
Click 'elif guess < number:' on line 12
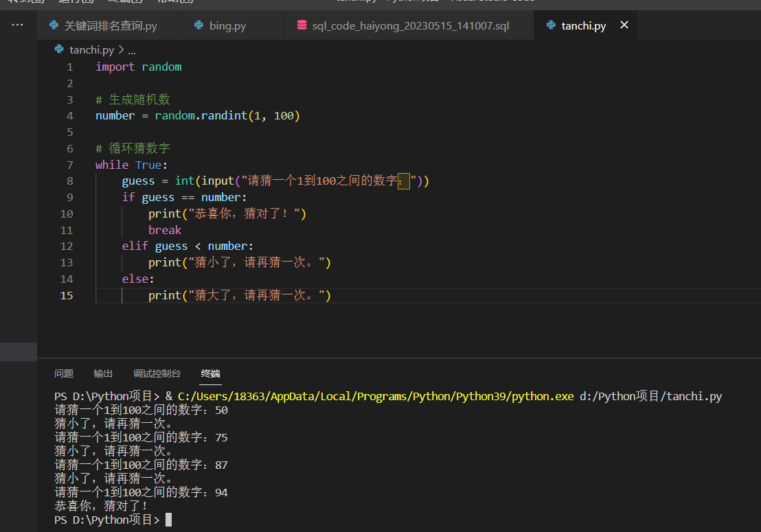click(188, 246)
